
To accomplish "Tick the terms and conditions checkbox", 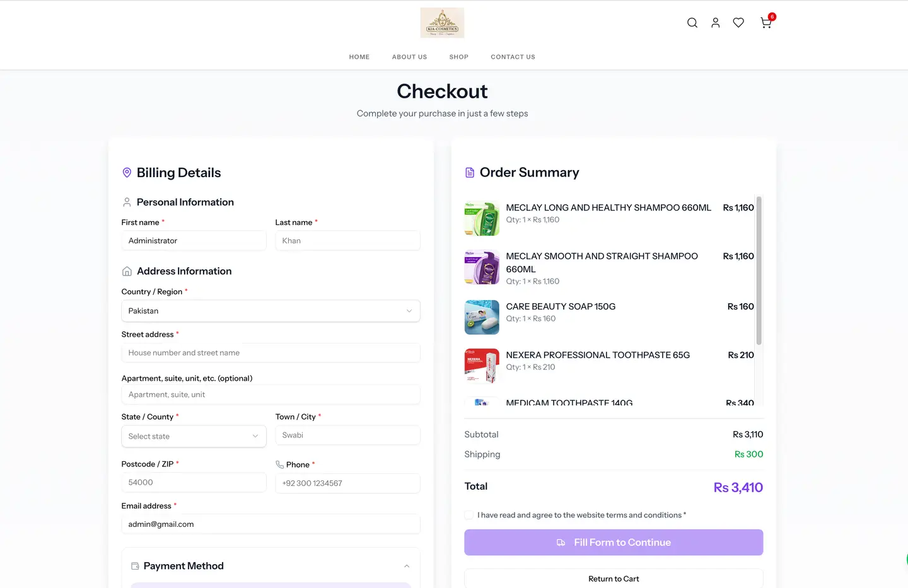I will (469, 515).
